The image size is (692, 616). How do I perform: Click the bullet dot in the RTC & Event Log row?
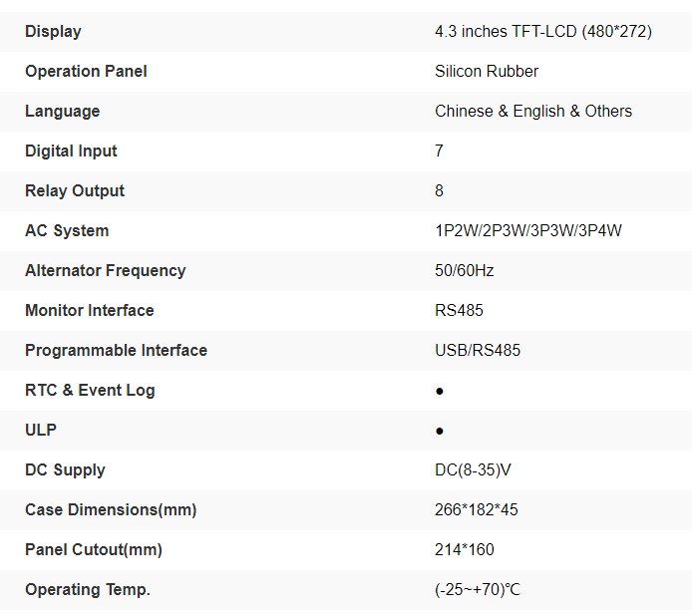[x=440, y=391]
